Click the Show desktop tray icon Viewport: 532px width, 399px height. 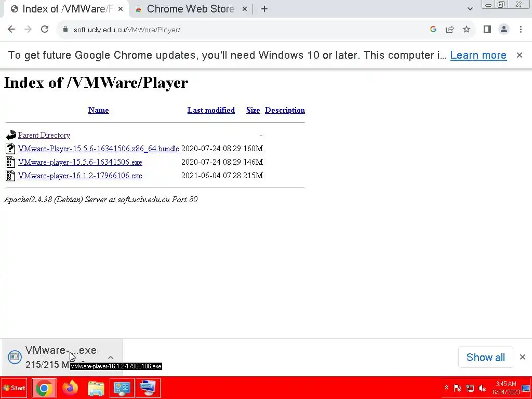(x=526, y=388)
